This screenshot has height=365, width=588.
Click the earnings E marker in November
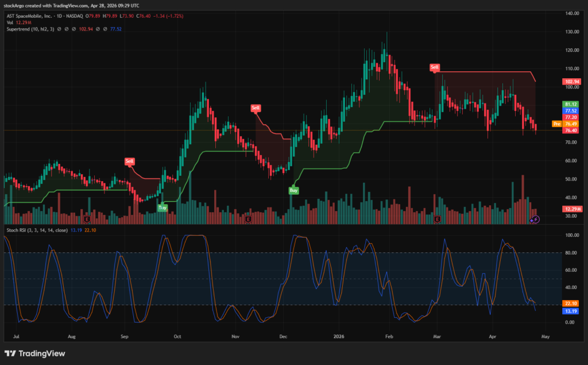click(x=248, y=220)
